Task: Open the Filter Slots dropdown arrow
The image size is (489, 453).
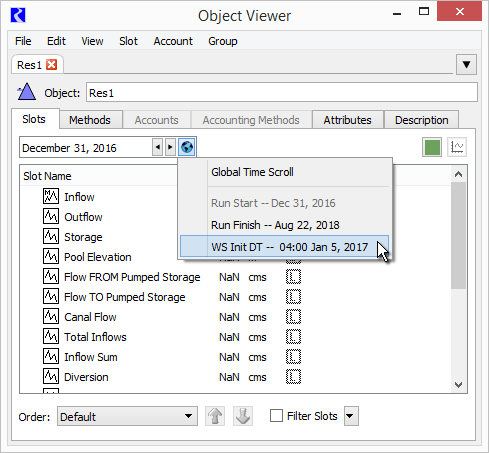Action: (351, 416)
